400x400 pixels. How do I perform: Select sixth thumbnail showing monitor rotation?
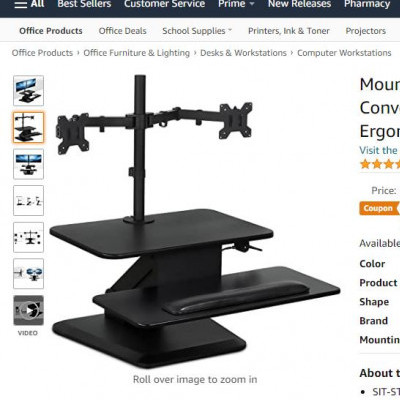(28, 274)
